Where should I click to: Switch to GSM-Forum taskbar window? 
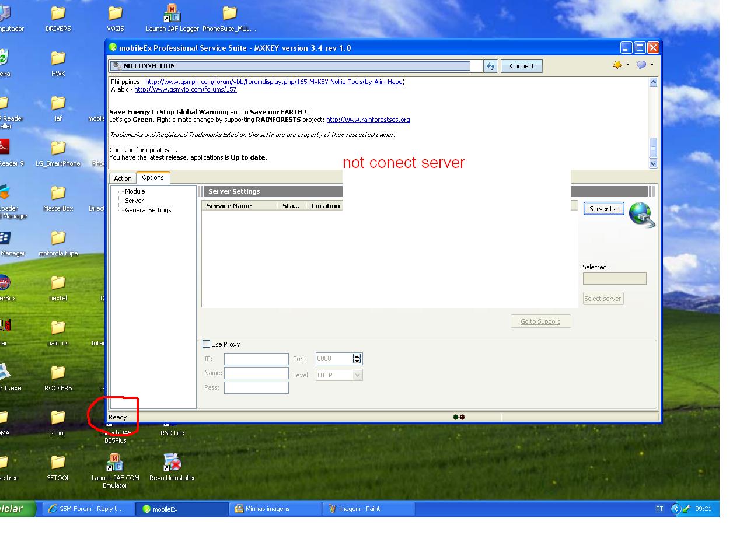click(89, 509)
